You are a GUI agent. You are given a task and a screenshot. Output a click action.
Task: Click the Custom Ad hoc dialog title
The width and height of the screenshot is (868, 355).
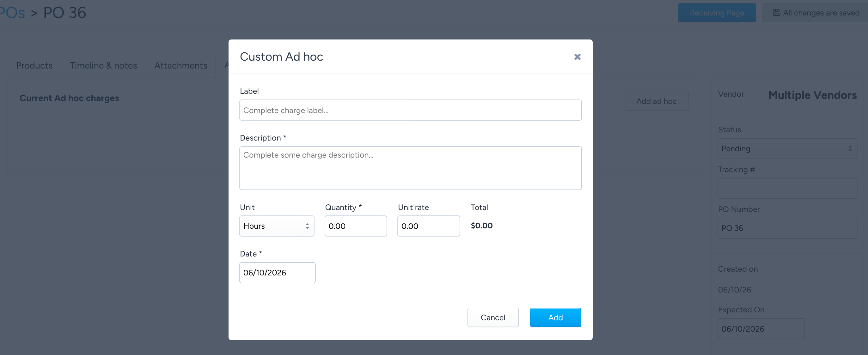click(x=281, y=57)
